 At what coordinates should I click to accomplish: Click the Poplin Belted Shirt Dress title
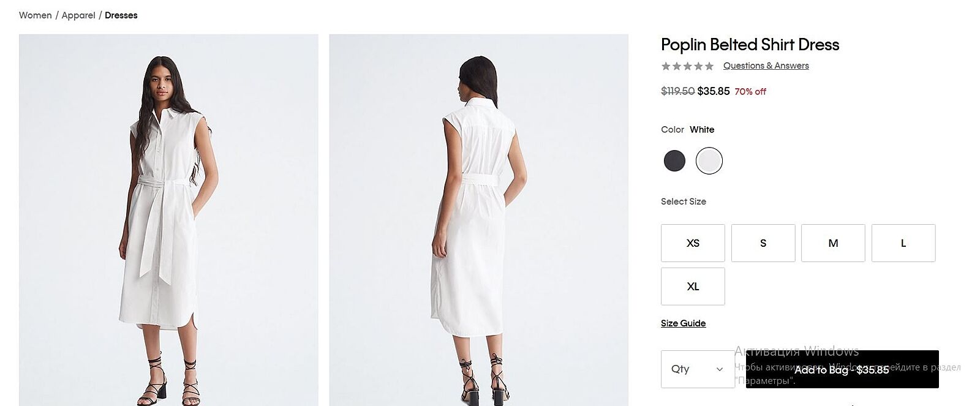pos(750,45)
